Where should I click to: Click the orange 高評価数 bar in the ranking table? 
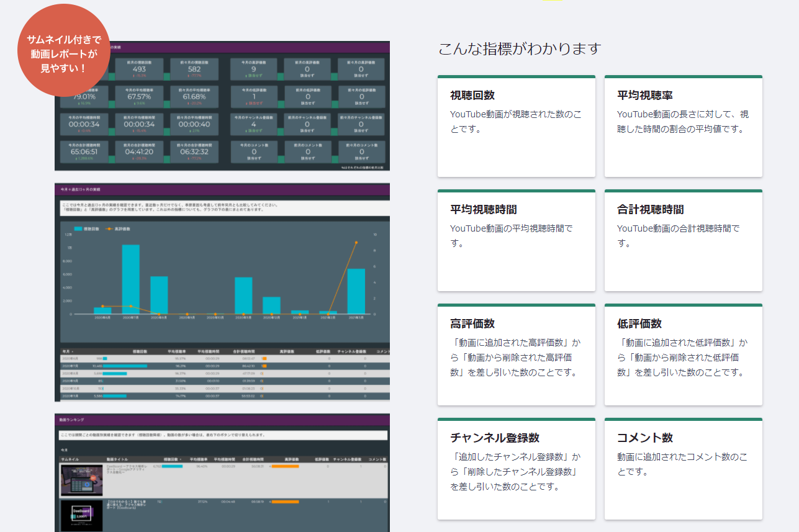(x=285, y=466)
